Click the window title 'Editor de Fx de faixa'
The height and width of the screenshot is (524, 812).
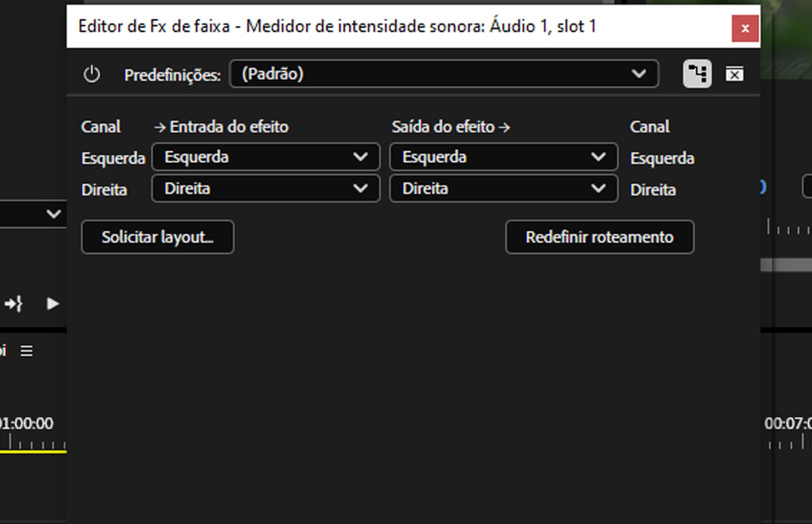[x=154, y=26]
